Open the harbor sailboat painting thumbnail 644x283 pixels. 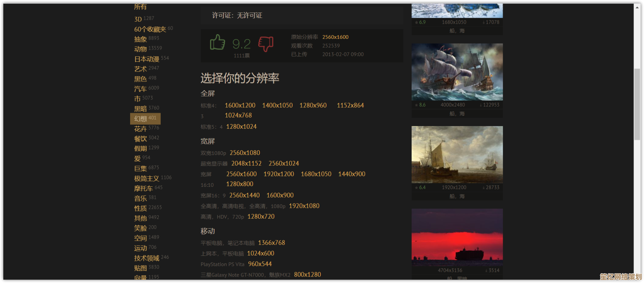tap(457, 154)
